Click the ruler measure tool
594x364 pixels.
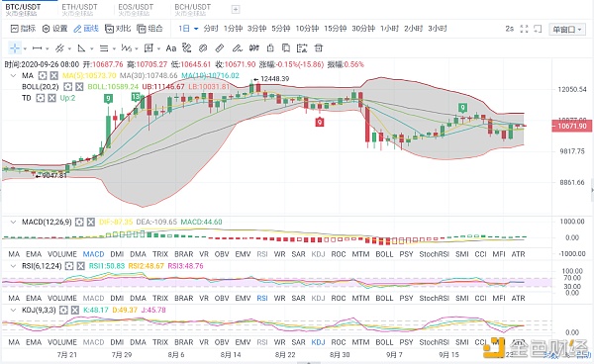pyautogui.click(x=220, y=48)
